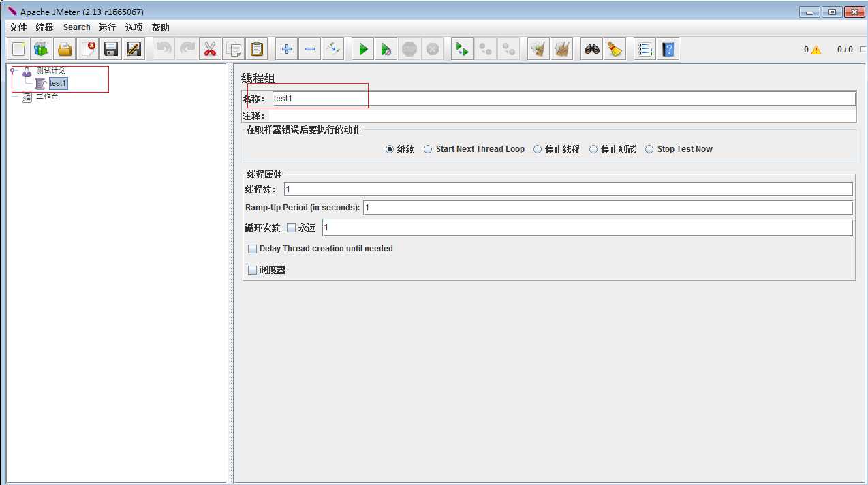Open the 编辑 menu

pyautogui.click(x=44, y=27)
